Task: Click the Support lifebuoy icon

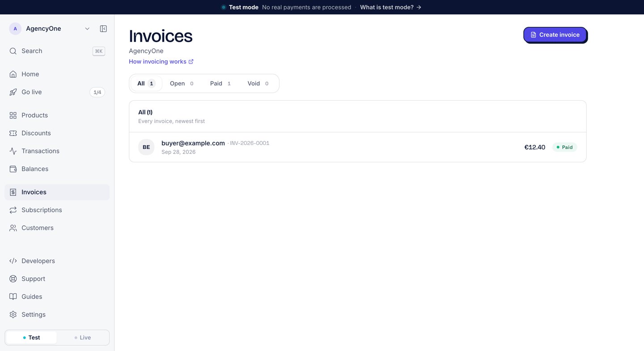Action: tap(13, 279)
